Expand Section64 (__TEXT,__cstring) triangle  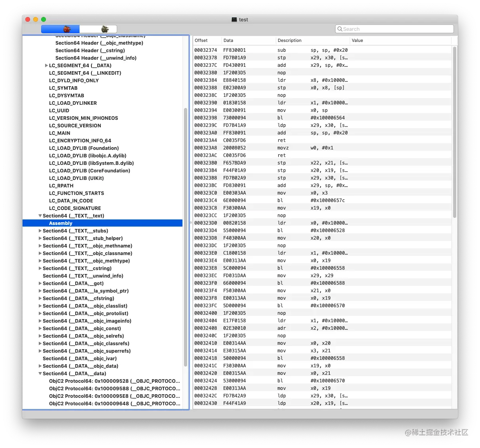(x=40, y=268)
